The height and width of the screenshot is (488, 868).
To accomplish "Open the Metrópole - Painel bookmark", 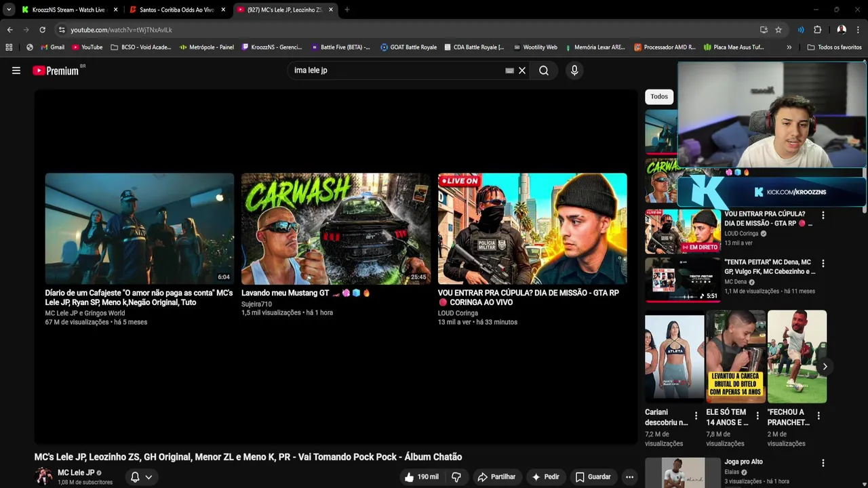I will coord(207,47).
